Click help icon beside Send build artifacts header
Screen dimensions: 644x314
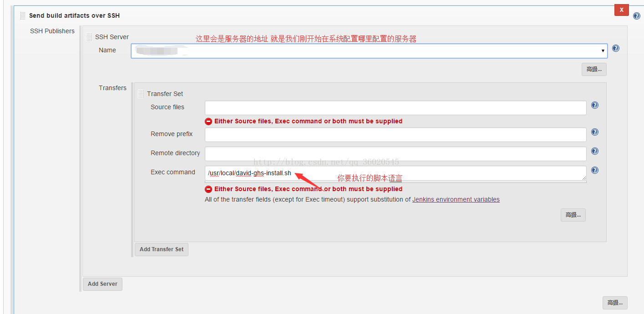point(636,16)
